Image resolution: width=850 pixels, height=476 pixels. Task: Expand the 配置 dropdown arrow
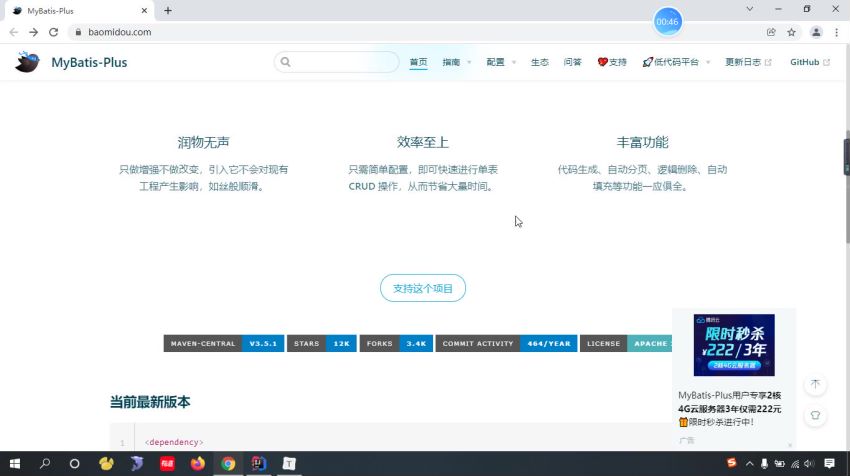pos(514,62)
